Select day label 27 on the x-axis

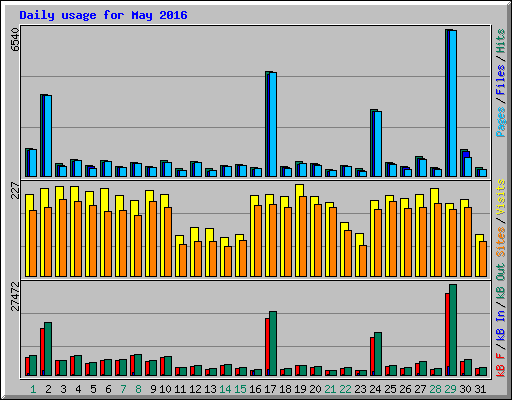pos(420,389)
